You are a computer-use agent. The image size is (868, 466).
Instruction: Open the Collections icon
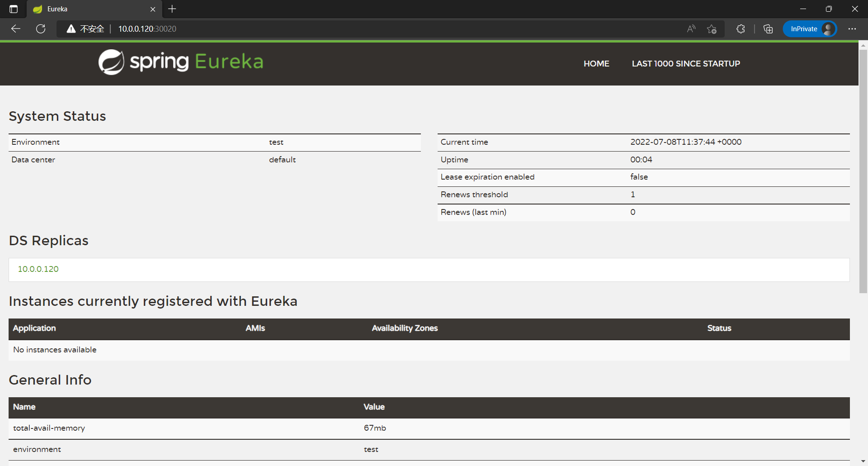768,29
